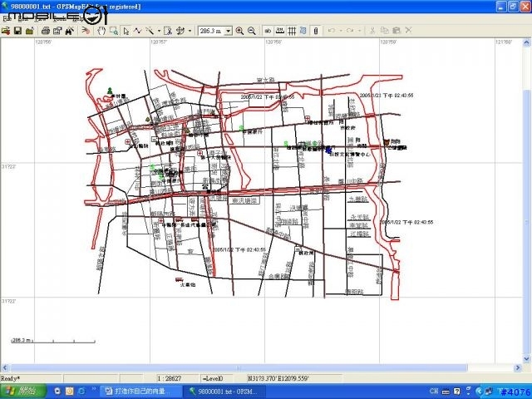Click the Paste clipboard icon
Screen dimensions: 532x399
(x=397, y=31)
